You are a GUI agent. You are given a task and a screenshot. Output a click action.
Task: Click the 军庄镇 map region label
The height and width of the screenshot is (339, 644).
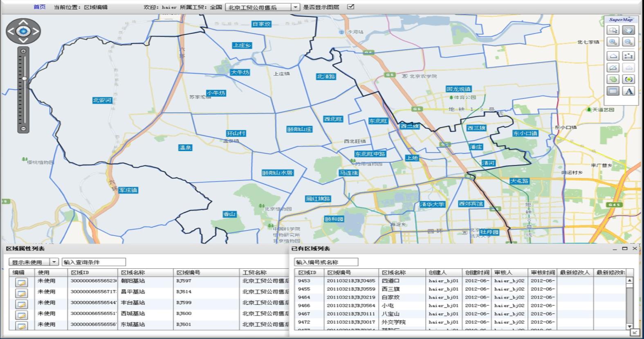[x=128, y=190]
